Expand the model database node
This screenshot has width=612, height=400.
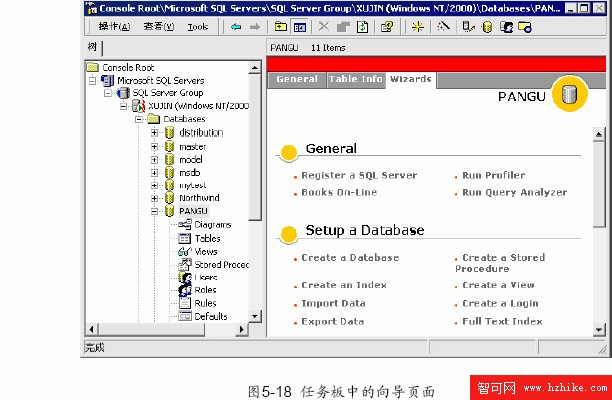pyautogui.click(x=155, y=160)
